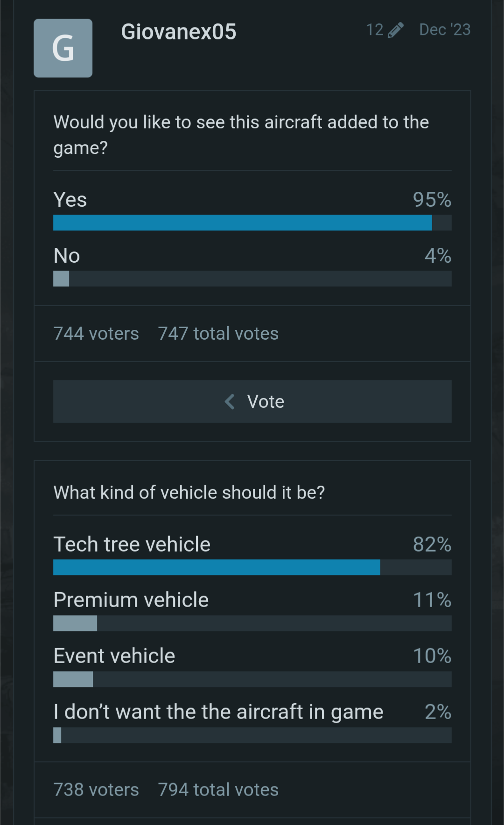This screenshot has height=825, width=504.
Task: Select I don't want the aircraft option
Action: click(218, 712)
